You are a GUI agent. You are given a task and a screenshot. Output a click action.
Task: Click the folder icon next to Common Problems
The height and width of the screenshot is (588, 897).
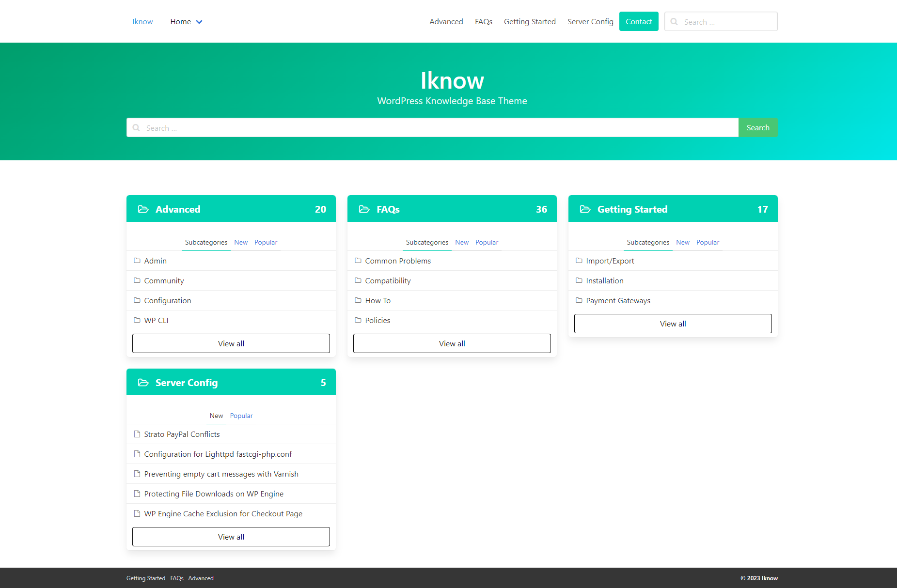[x=358, y=261]
